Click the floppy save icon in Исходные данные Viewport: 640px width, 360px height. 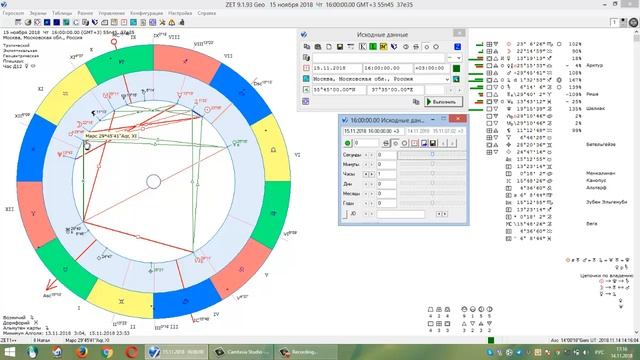340,47
